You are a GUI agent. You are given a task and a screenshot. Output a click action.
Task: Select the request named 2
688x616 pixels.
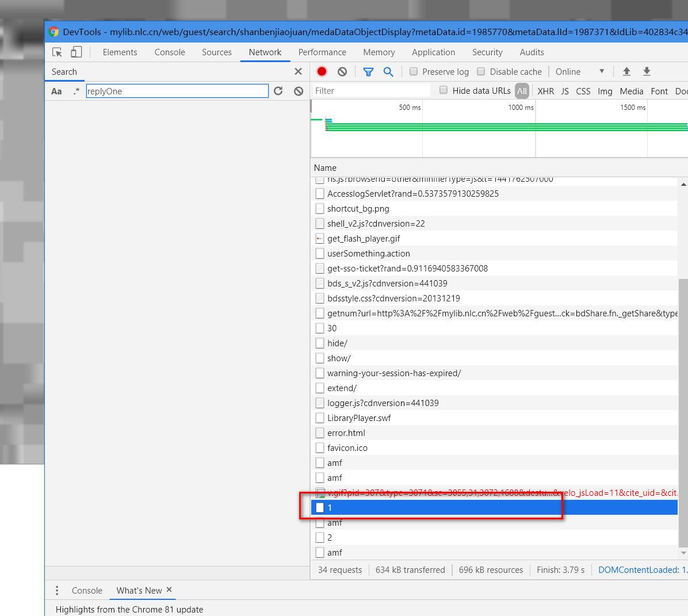pyautogui.click(x=494, y=537)
